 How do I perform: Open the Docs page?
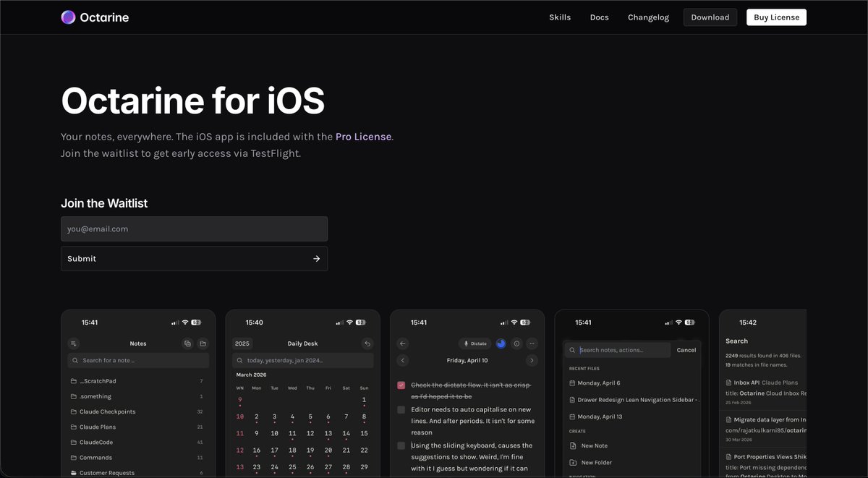(599, 17)
